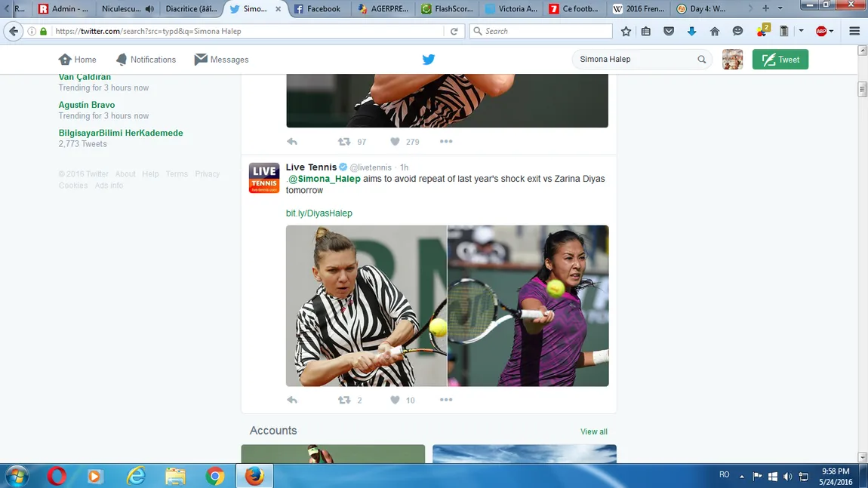Open a new browser tab
This screenshot has width=868, height=488.
click(x=765, y=8)
